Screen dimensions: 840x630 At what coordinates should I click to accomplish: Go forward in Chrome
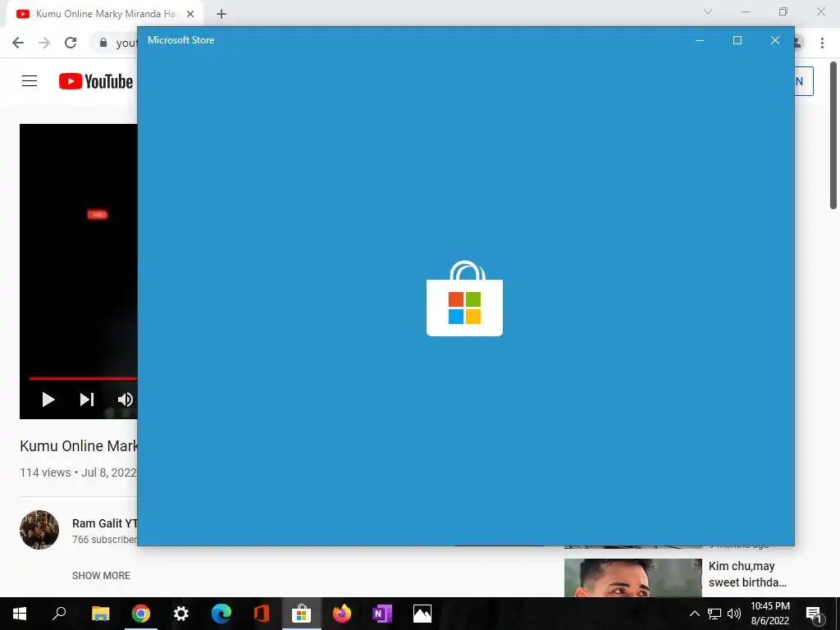tap(44, 43)
